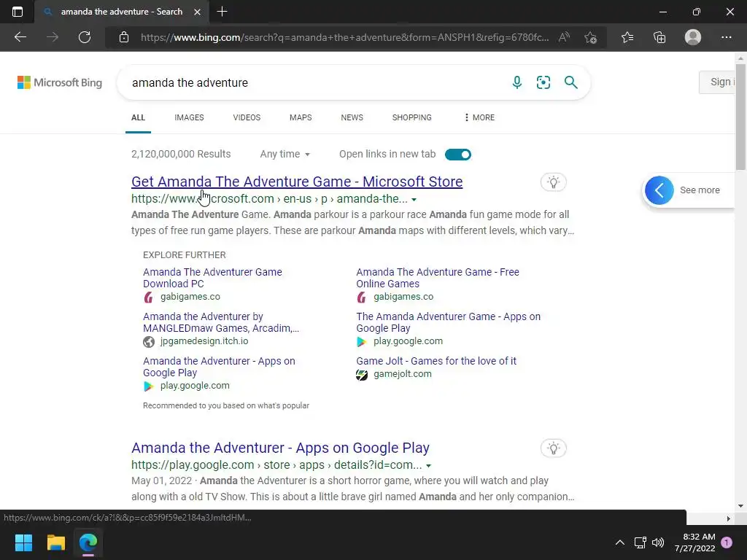Show hidden tray icons chevron
Screen dimensions: 747x560
tap(620, 542)
